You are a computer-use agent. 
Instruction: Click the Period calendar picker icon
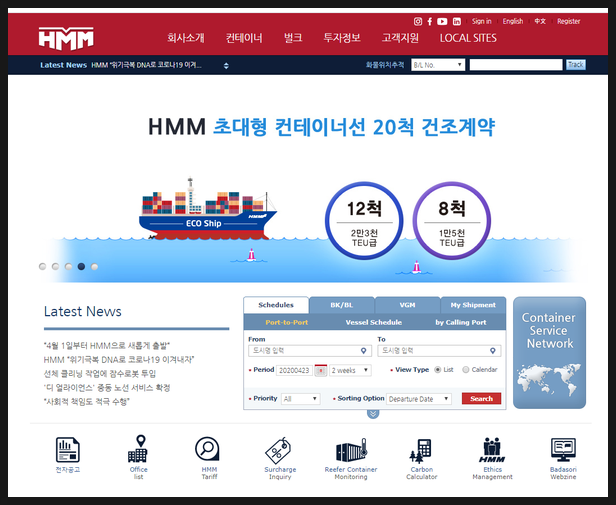[321, 371]
